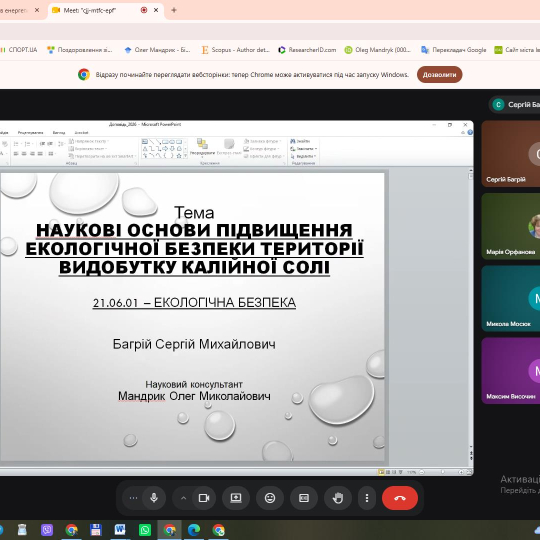Open the more options three-dot menu

click(367, 498)
